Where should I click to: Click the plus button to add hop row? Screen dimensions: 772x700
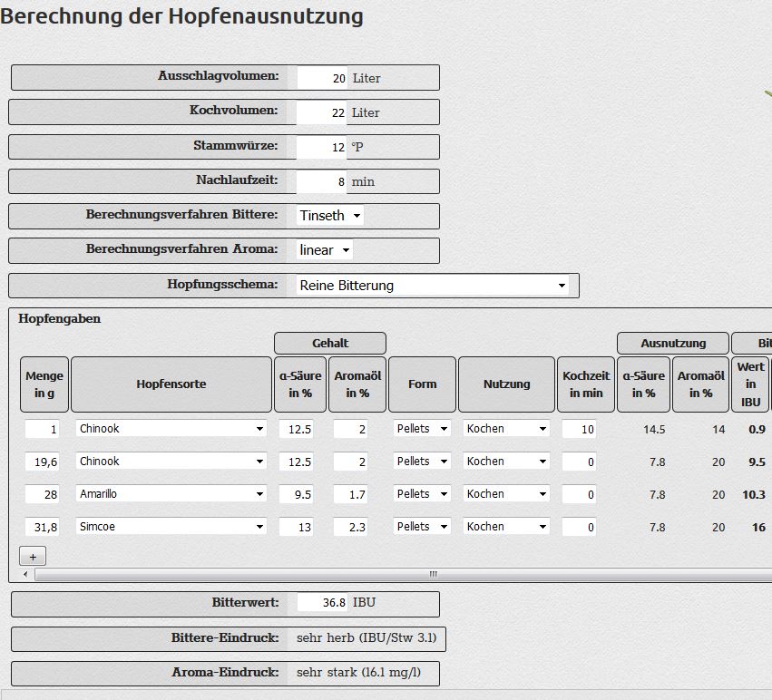[33, 556]
